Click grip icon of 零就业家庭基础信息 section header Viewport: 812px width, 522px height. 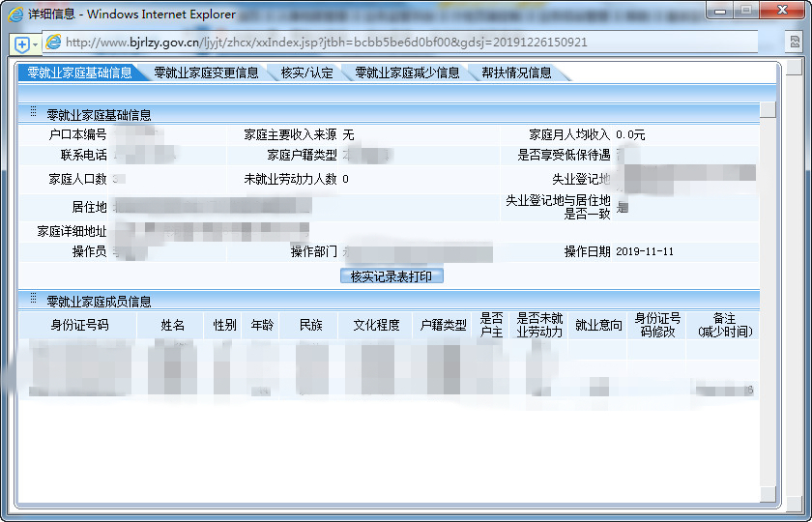pos(33,113)
